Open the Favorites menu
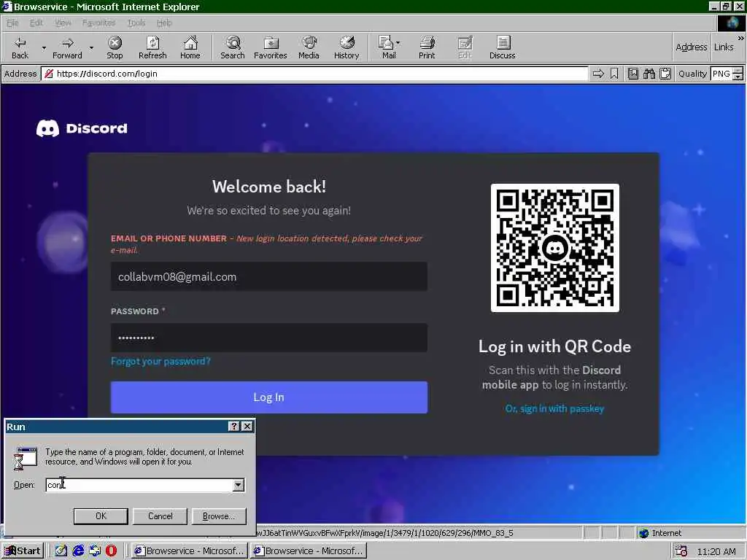The image size is (747, 560). [x=98, y=23]
